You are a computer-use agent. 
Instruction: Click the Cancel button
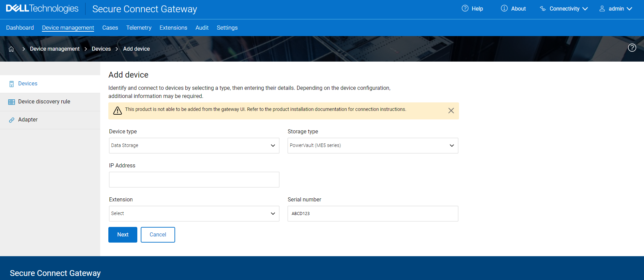[x=158, y=235]
